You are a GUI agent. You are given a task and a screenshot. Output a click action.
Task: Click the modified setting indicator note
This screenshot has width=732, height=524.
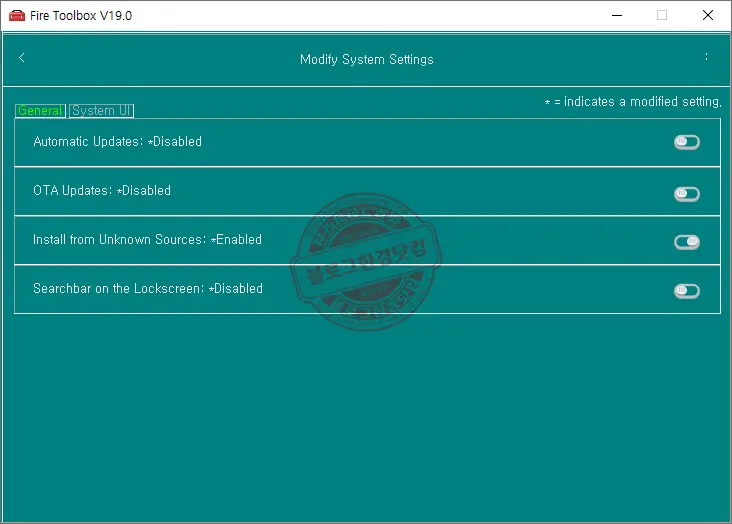coord(633,102)
